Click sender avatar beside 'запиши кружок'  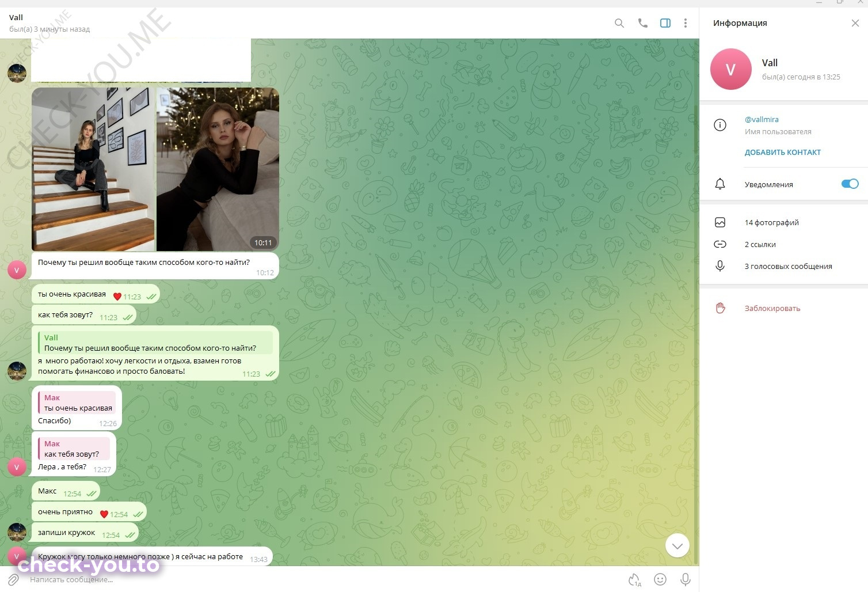point(17,532)
